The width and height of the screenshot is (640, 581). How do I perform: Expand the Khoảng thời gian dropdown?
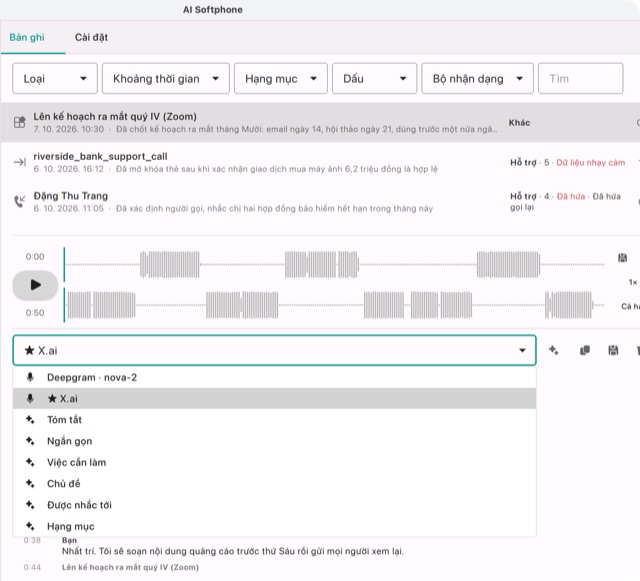[166, 78]
